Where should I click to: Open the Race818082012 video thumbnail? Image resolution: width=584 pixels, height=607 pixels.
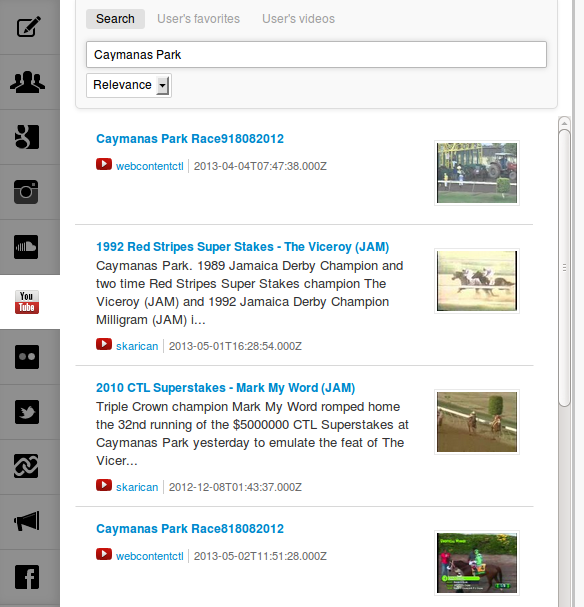(477, 562)
